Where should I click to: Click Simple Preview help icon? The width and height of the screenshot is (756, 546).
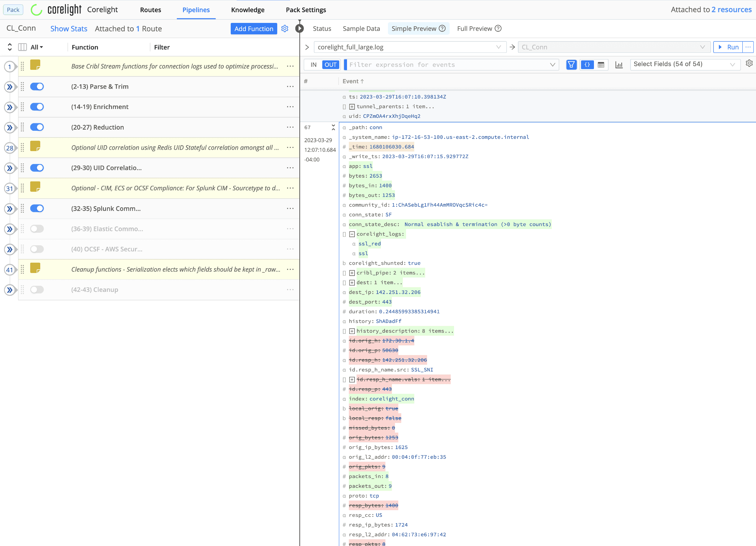(442, 28)
